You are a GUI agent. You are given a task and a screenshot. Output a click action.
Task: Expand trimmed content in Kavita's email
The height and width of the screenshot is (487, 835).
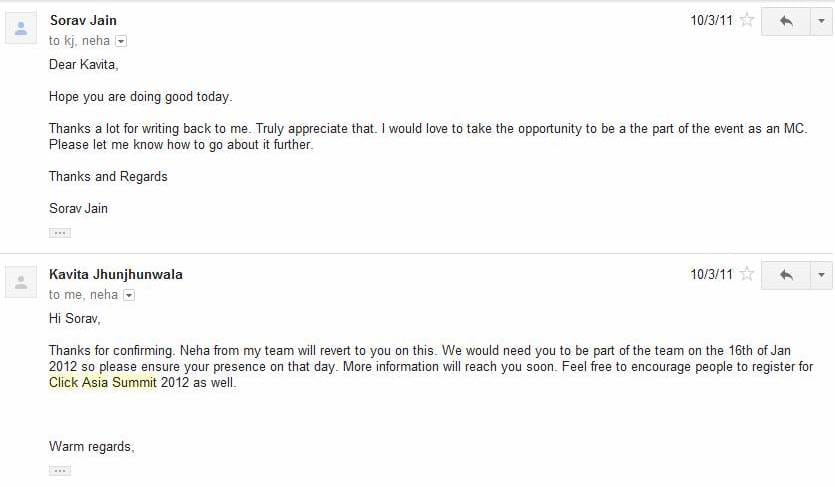click(60, 471)
